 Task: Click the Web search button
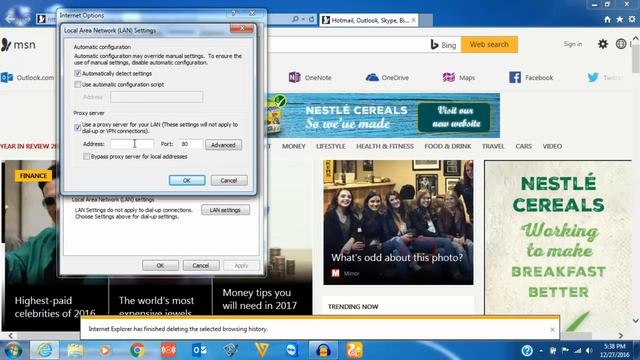tap(489, 44)
